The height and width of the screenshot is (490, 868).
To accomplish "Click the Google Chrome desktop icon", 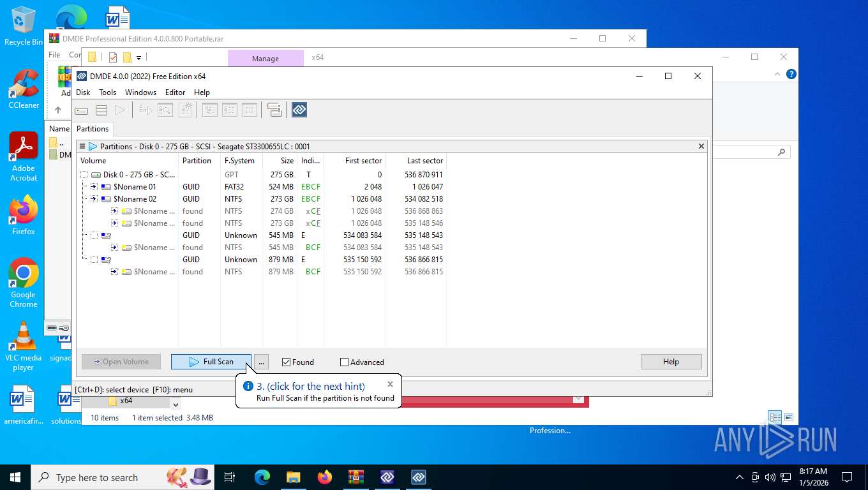I will [24, 283].
